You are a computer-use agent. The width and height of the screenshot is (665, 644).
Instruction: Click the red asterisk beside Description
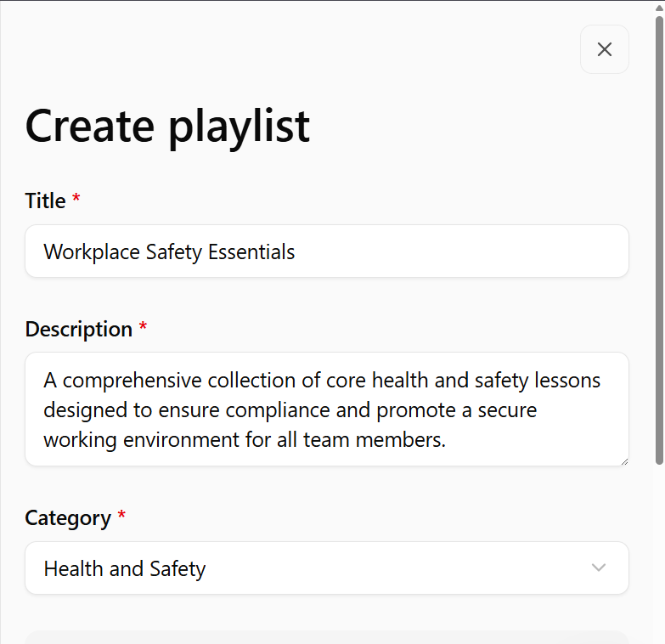point(143,328)
